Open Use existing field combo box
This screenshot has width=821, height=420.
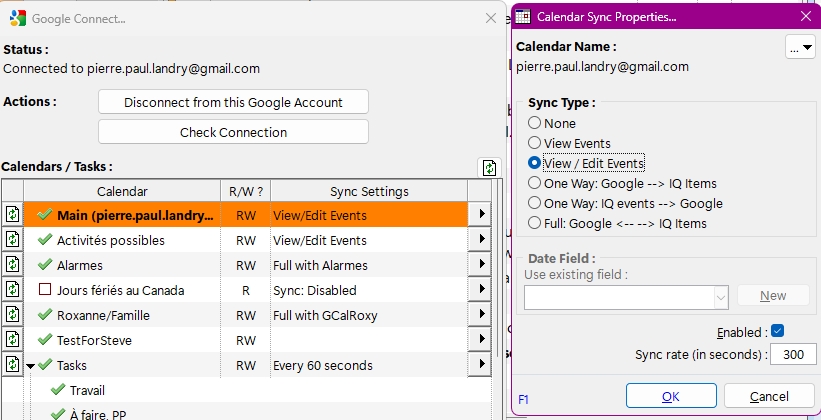point(626,297)
